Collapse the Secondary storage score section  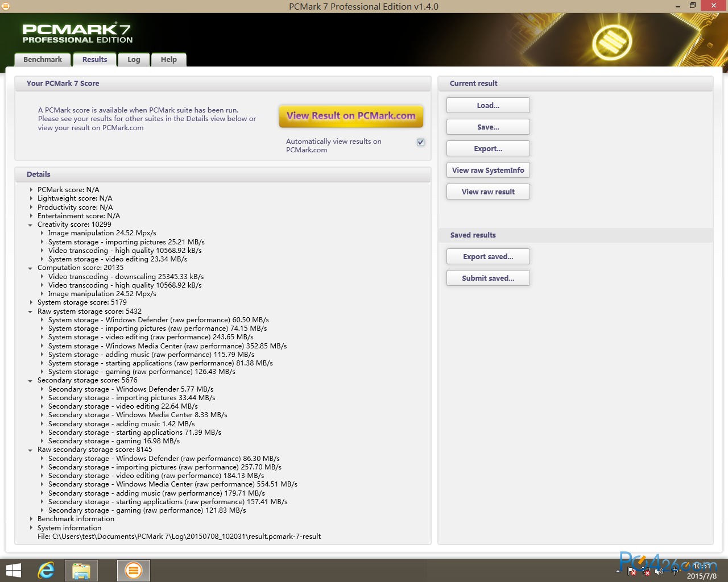coord(31,380)
